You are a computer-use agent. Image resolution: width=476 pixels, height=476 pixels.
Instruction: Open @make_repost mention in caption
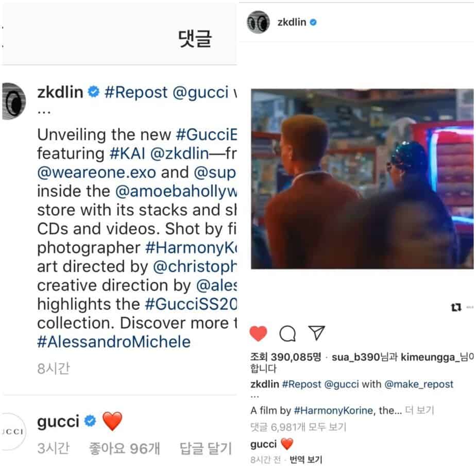pos(419,384)
